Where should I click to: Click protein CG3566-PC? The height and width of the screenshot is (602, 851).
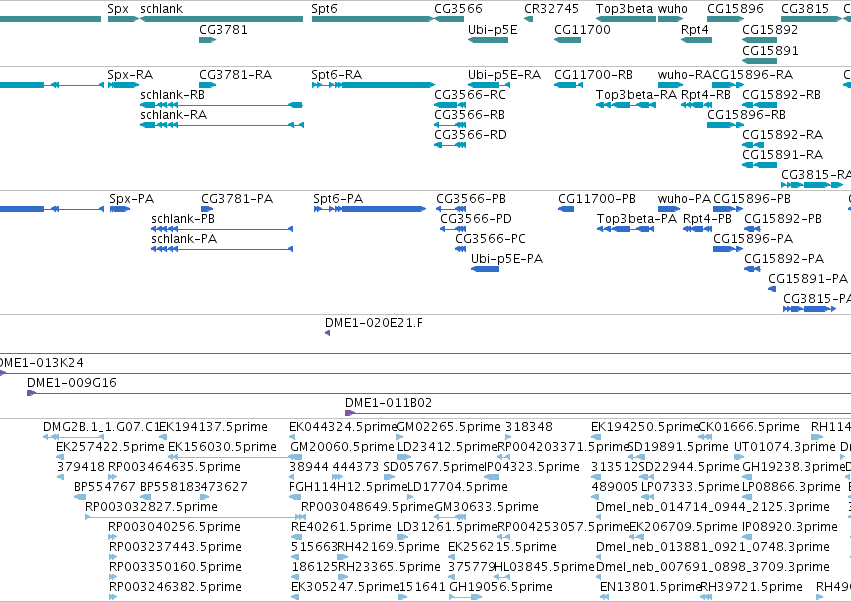click(x=490, y=239)
